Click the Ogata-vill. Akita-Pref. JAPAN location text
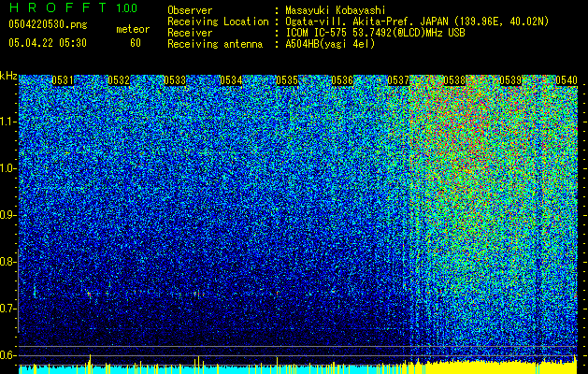Screen dimensions: 588x374 point(417,22)
